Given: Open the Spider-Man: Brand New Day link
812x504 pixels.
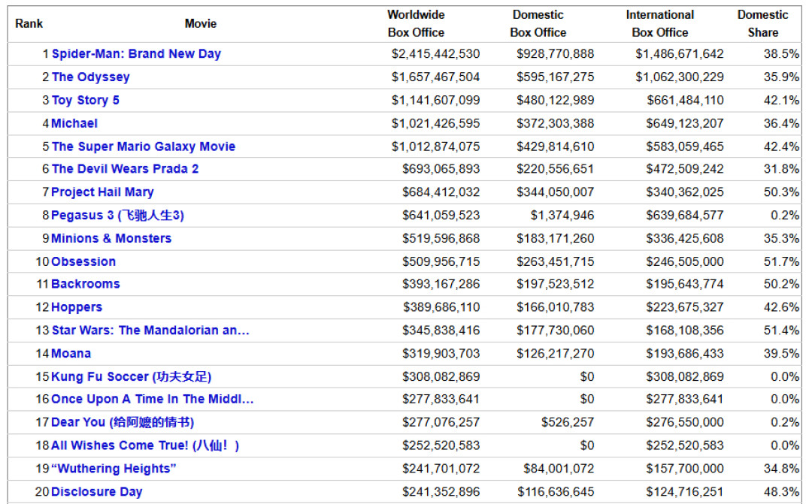Looking at the screenshot, I should 136,54.
